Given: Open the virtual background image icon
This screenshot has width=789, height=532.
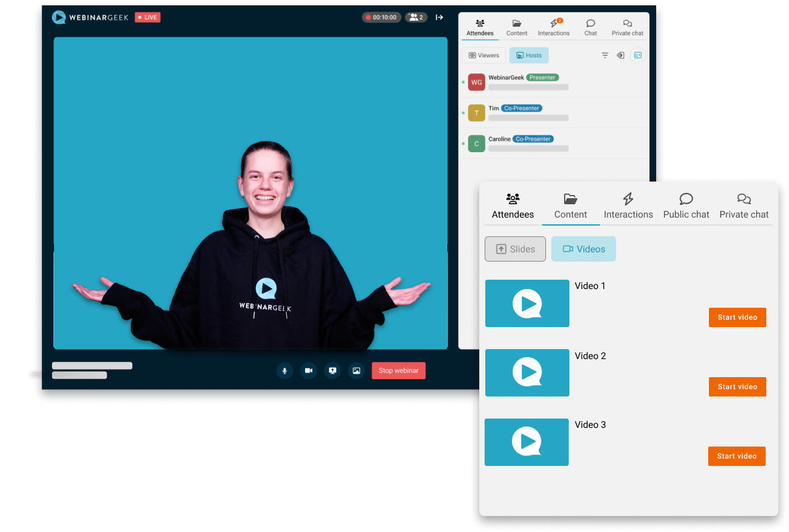Looking at the screenshot, I should (x=356, y=370).
